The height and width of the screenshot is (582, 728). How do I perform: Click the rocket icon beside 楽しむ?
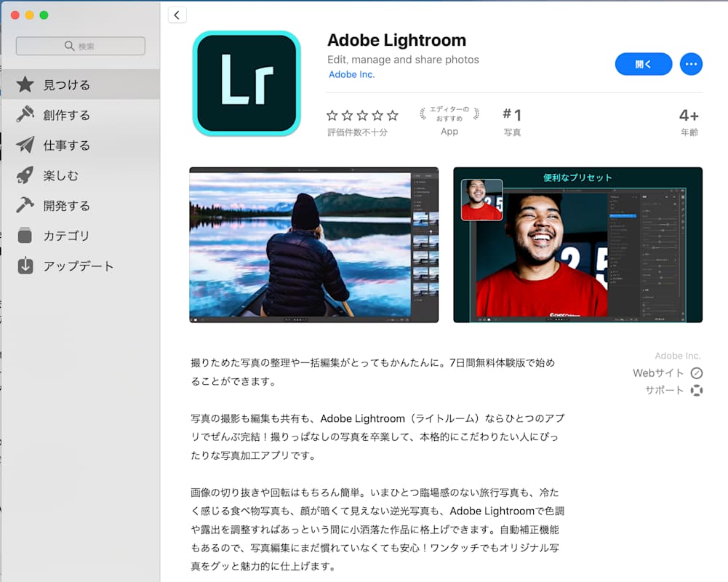[25, 175]
